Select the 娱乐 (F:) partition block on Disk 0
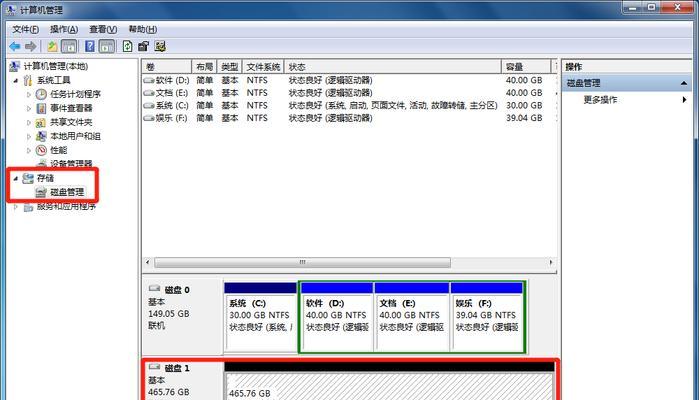This screenshot has height=400, width=699. (487, 318)
